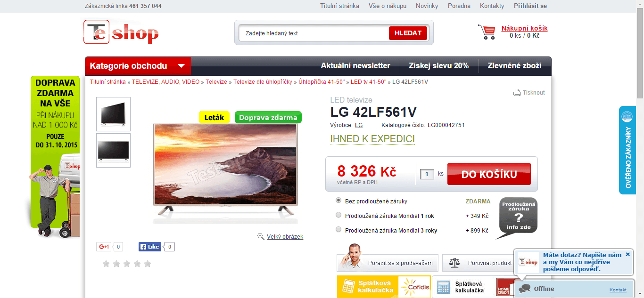Open Kontakty in top navigation

[492, 6]
